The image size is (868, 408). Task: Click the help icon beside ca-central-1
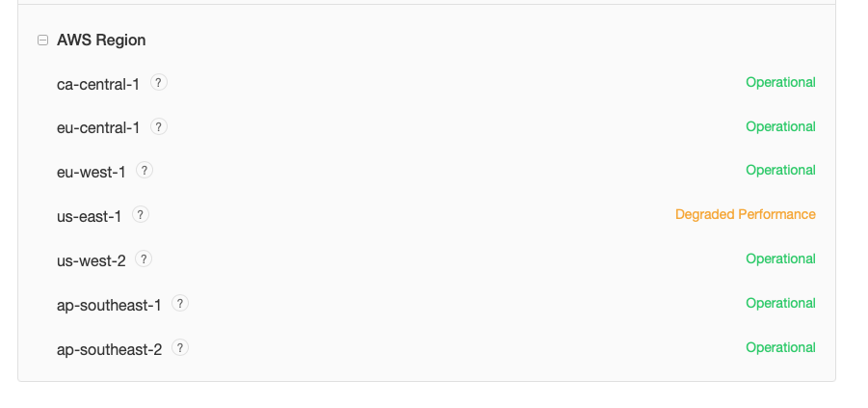(160, 83)
